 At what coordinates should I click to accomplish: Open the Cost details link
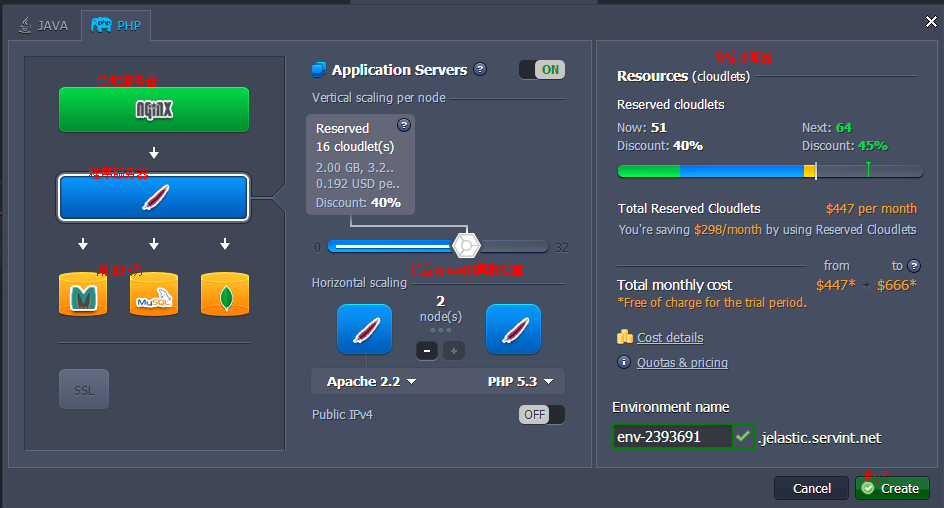(x=669, y=338)
